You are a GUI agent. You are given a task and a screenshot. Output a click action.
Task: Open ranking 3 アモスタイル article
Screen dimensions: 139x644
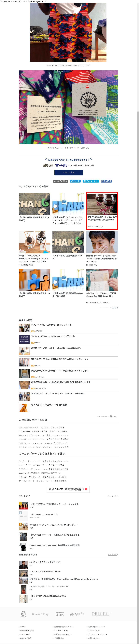tap(54, 525)
